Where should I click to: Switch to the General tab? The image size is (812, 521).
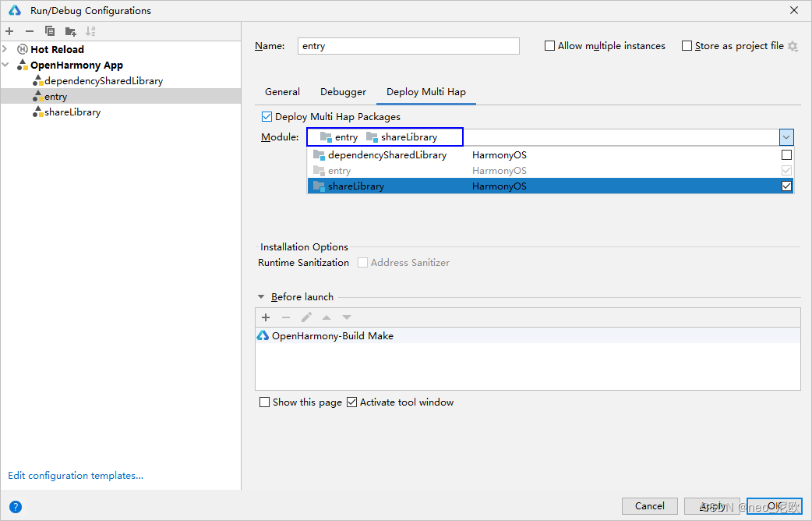pos(282,92)
